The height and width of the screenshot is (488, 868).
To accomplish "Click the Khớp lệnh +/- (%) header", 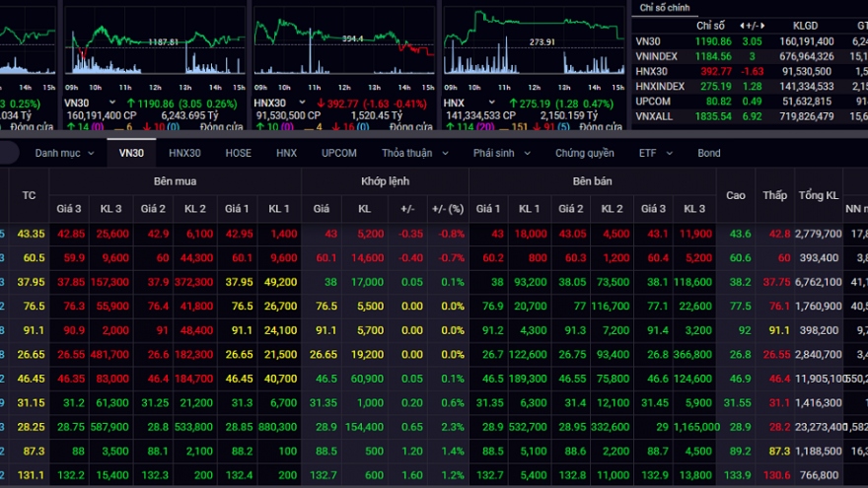I will point(447,209).
